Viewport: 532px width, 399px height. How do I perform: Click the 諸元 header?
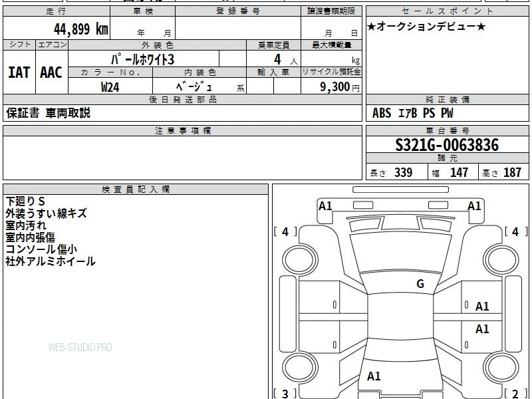pyautogui.click(x=447, y=158)
